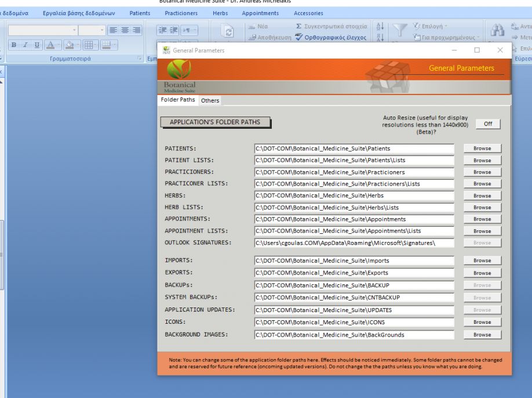Align text right in ribbon
Image resolution: width=532 pixels, height=398 pixels.
[x=136, y=30]
